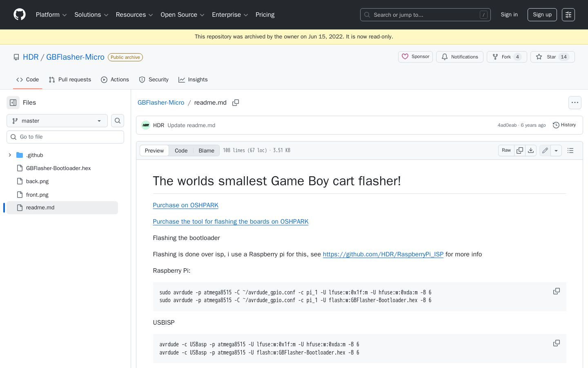This screenshot has width=588, height=368.
Task: Open front.png in file tree
Action: 38,195
